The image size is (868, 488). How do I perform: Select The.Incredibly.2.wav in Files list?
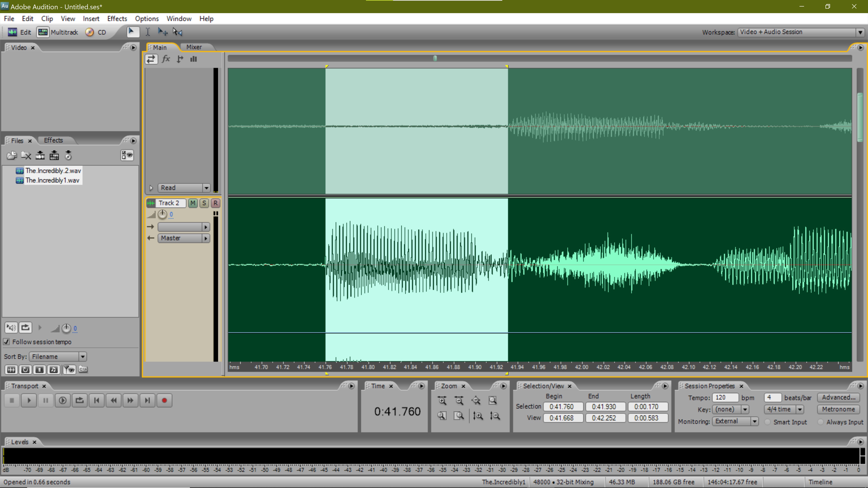coord(53,171)
